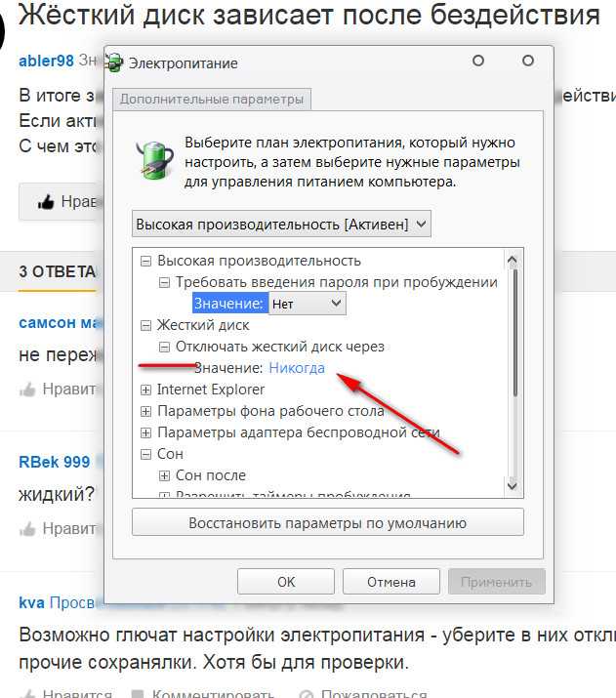Click the page title 'Жёсткий диск зависает после бездействия'
This screenshot has height=698, width=616.
(x=309, y=15)
